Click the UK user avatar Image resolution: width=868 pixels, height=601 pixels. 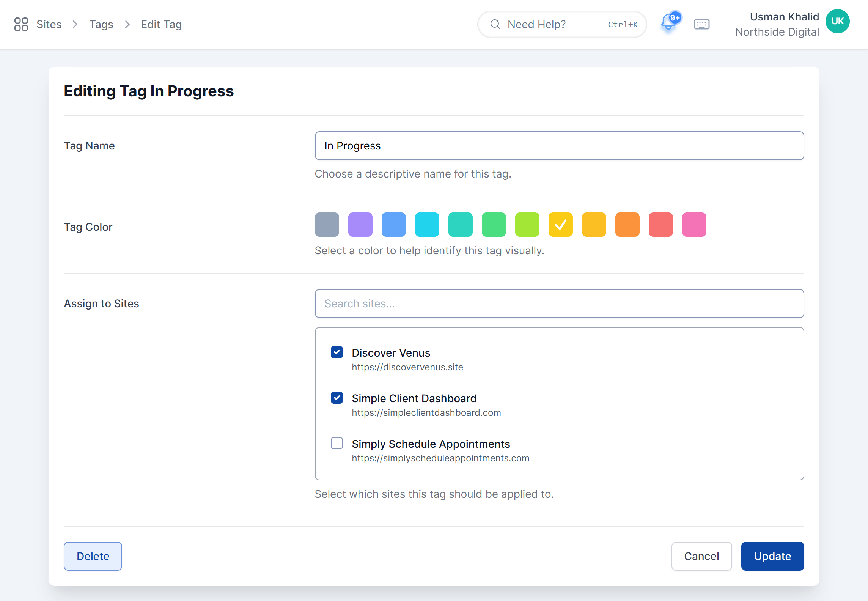pos(837,21)
